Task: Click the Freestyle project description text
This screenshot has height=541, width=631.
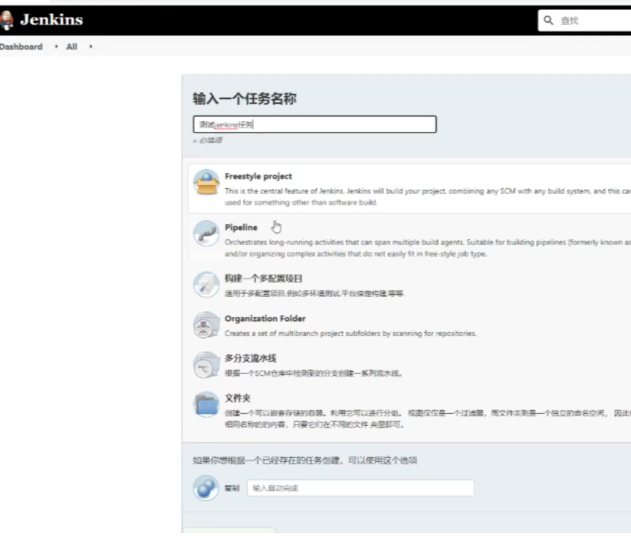Action: coord(428,197)
